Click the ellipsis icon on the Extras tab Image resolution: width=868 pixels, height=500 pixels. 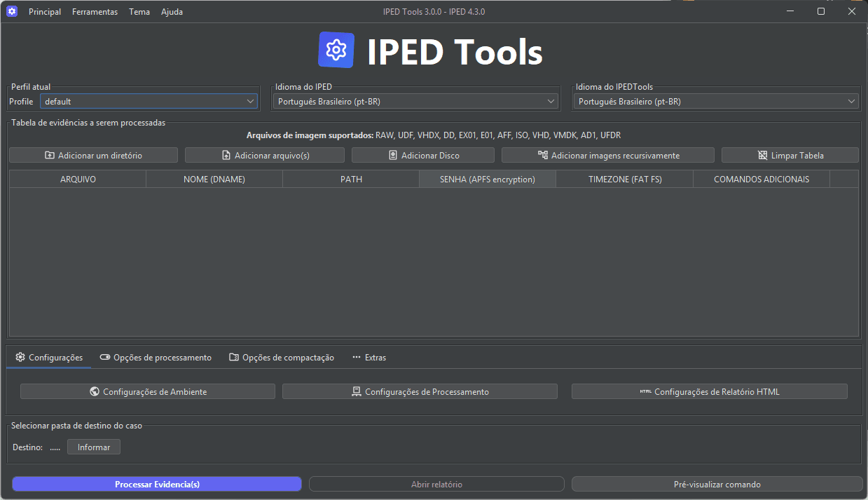356,358
